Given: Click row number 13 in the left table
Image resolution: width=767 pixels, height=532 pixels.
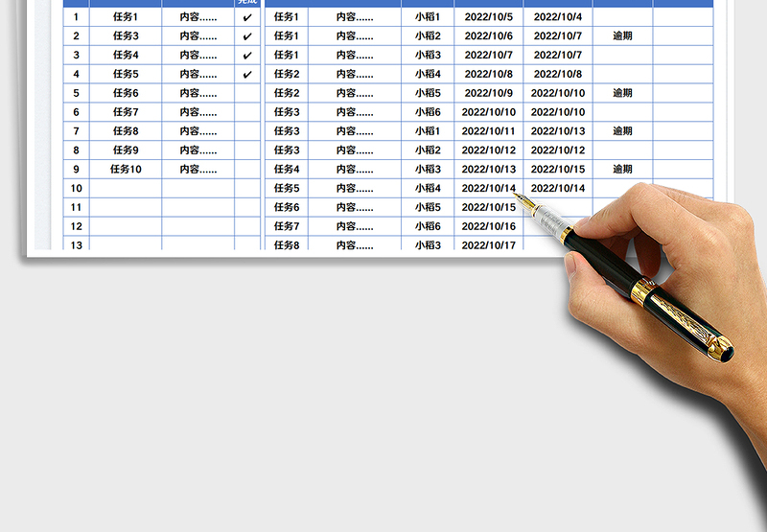Looking at the screenshot, I should (77, 244).
